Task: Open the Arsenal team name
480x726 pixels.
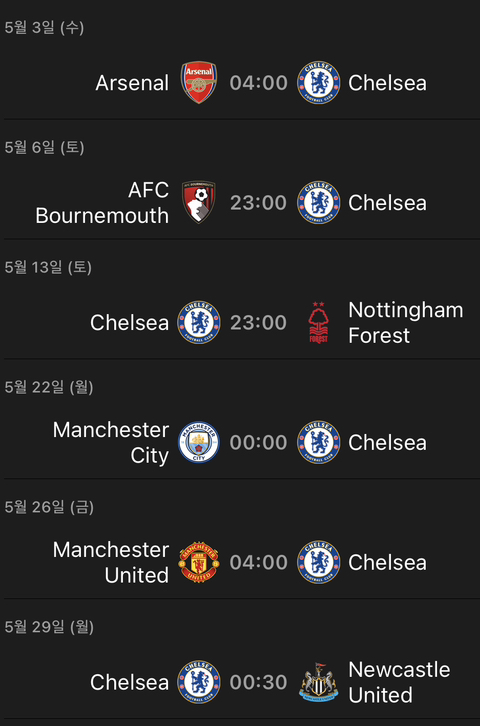Action: pyautogui.click(x=132, y=83)
